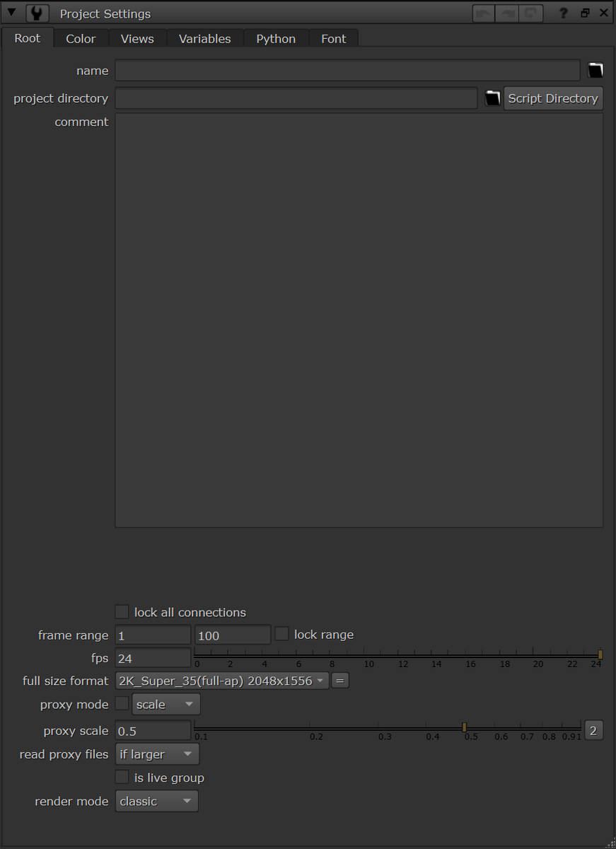This screenshot has width=616, height=849.
Task: Click the Script Directory button
Action: [552, 98]
